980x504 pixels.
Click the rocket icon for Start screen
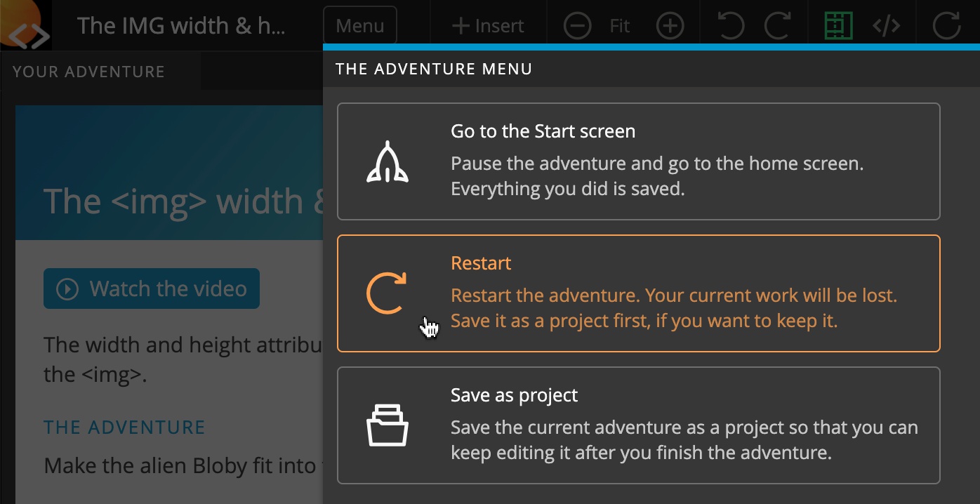pos(387,162)
